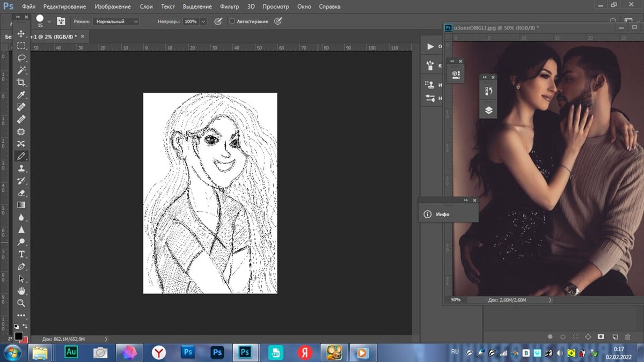
Task: Select the Lasso tool
Action: 21,58
